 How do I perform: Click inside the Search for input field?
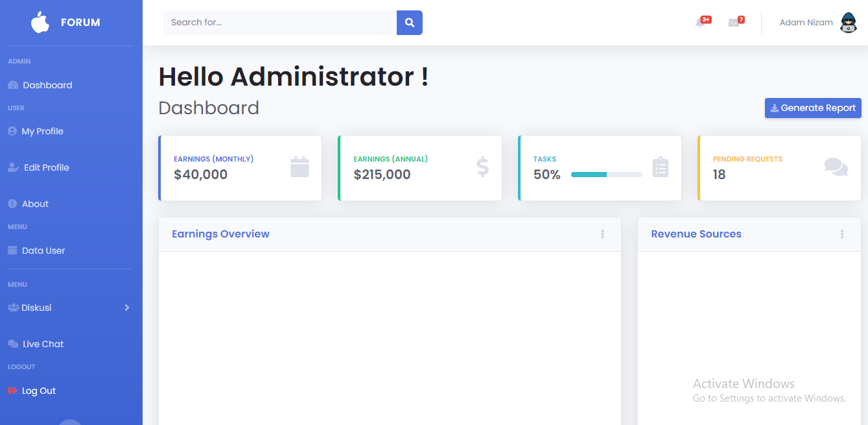coord(279,22)
